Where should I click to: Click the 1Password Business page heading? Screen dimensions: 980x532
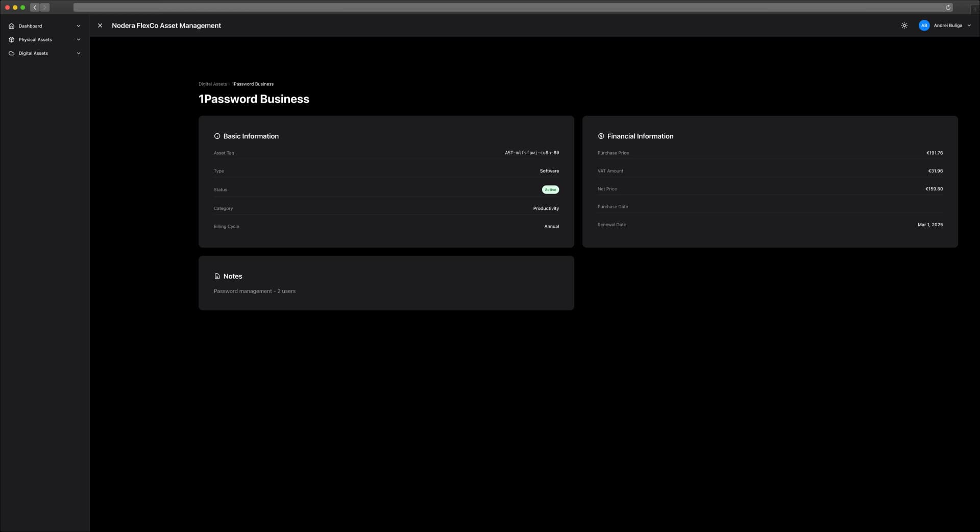coord(254,99)
